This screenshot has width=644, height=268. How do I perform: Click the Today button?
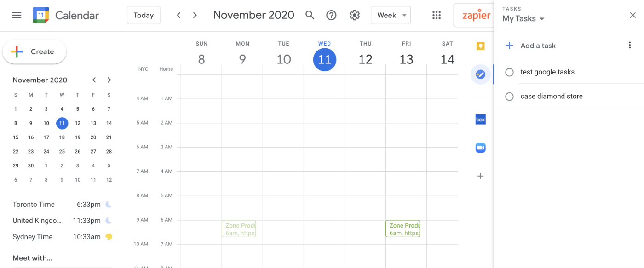pyautogui.click(x=143, y=15)
